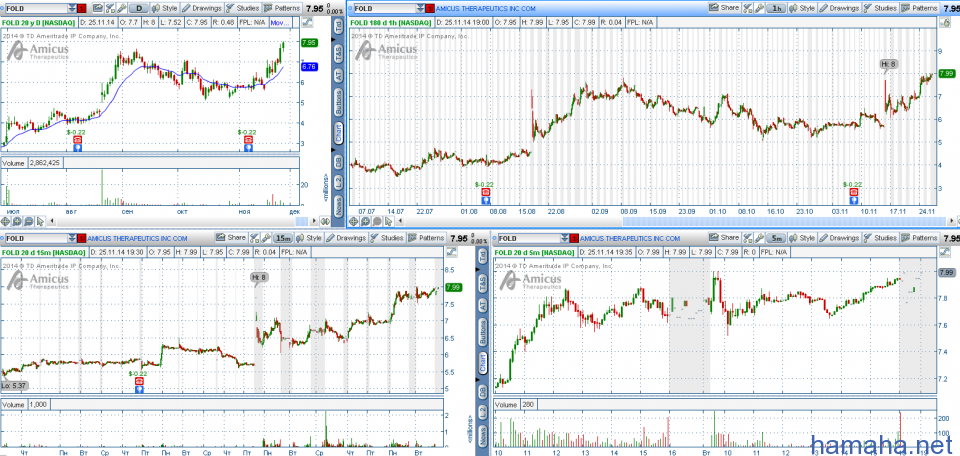Image resolution: width=960 pixels, height=456 pixels.
Task: Open Drawings menu in 5m chart
Action: click(x=840, y=237)
